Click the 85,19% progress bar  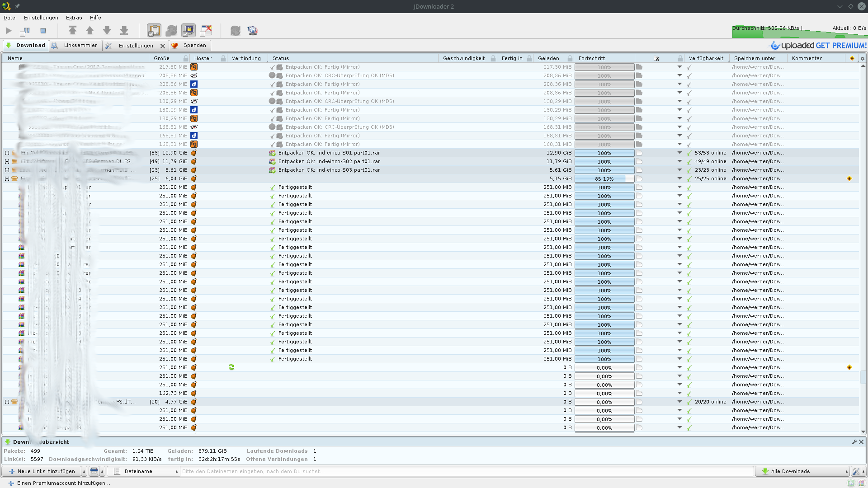coord(604,179)
